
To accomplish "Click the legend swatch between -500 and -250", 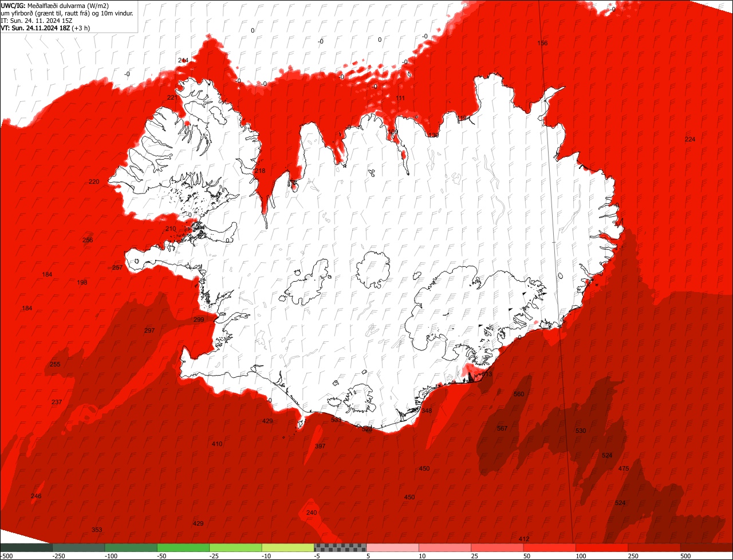I will 26,547.
